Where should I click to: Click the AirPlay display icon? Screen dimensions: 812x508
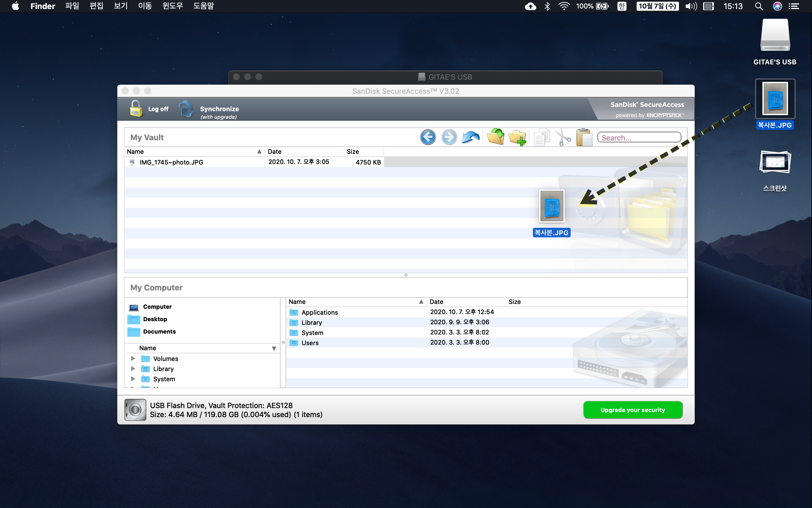point(708,6)
